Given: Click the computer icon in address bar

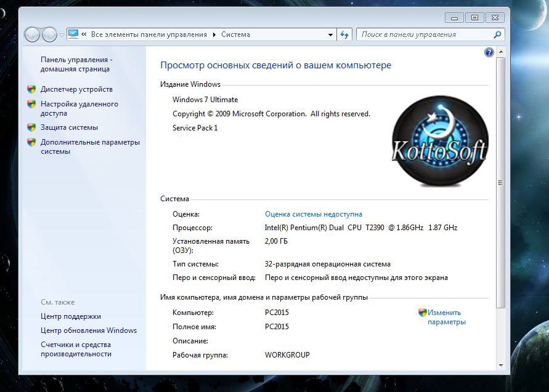Looking at the screenshot, I should [73, 34].
